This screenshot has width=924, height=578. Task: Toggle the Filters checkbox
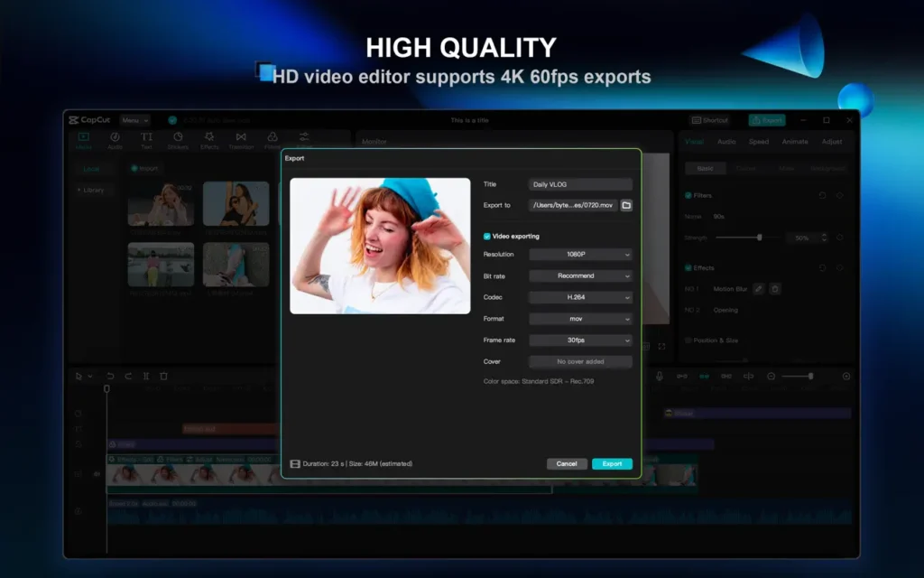688,195
